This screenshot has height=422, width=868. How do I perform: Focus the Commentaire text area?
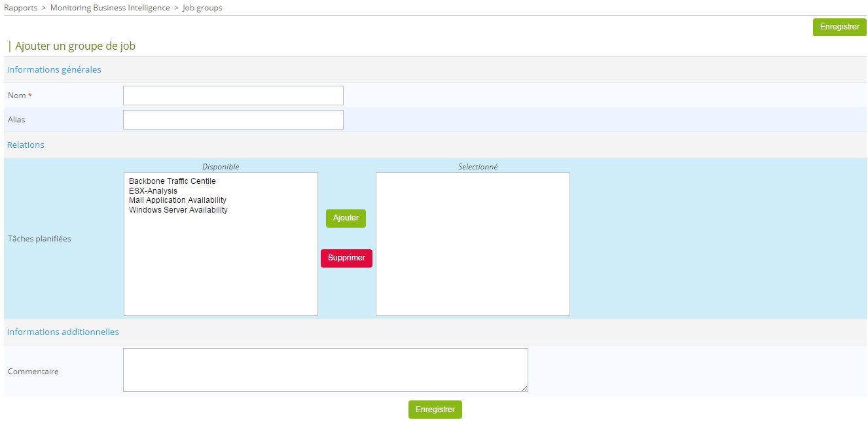(325, 370)
